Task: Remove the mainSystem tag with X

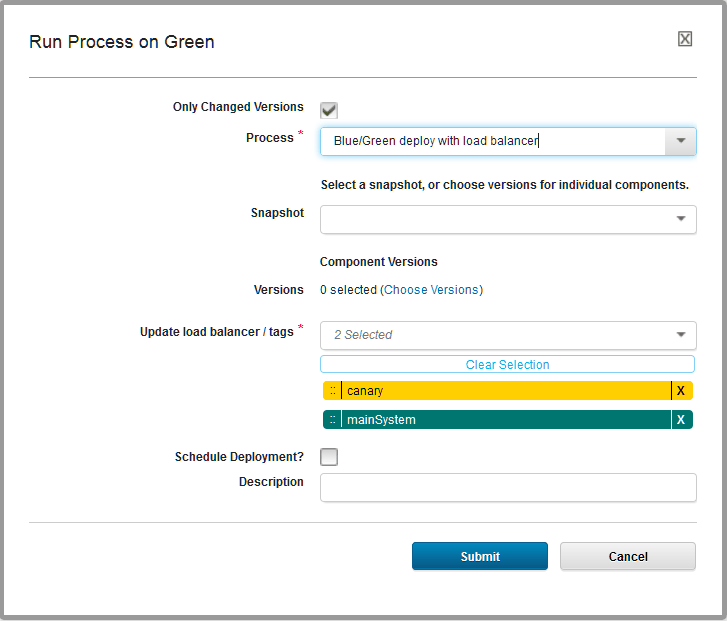Action: coord(681,420)
